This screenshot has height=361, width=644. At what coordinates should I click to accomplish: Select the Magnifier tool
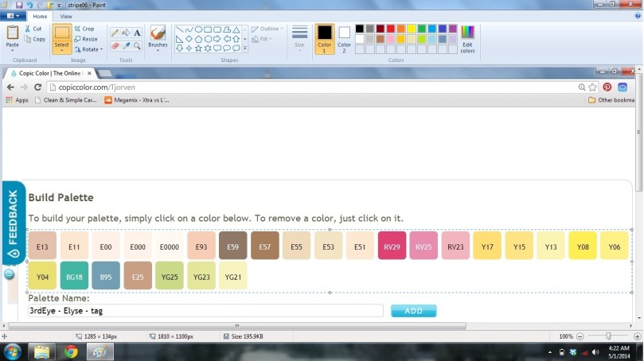tap(137, 45)
